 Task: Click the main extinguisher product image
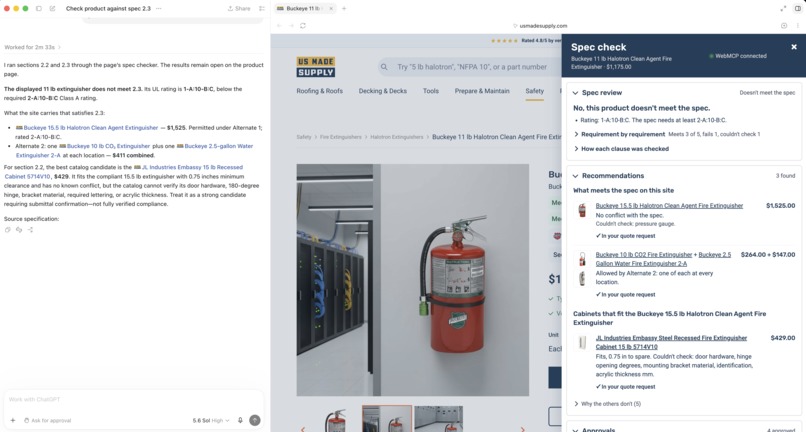413,280
